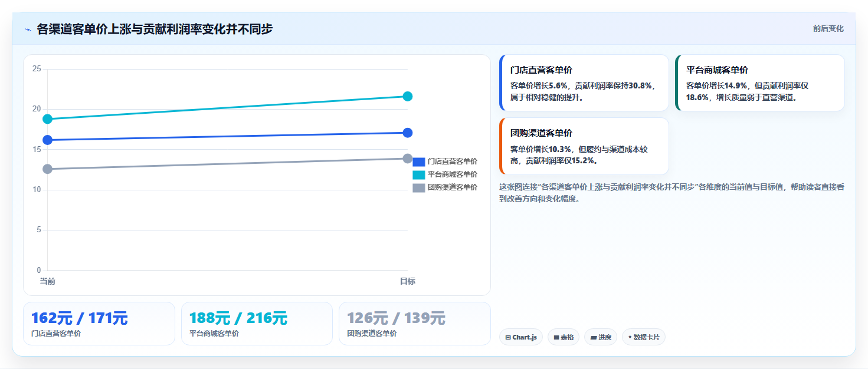The image size is (868, 369).
Task: Open the 平台商城客单价 insight card
Action: pyautogui.click(x=760, y=83)
